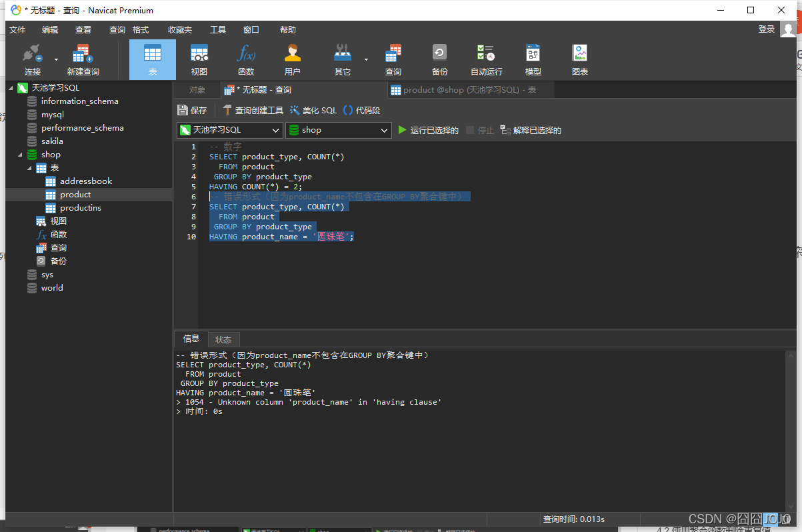Click the Others (其它) toolbar icon
Screen dimensions: 802x532
(342, 59)
